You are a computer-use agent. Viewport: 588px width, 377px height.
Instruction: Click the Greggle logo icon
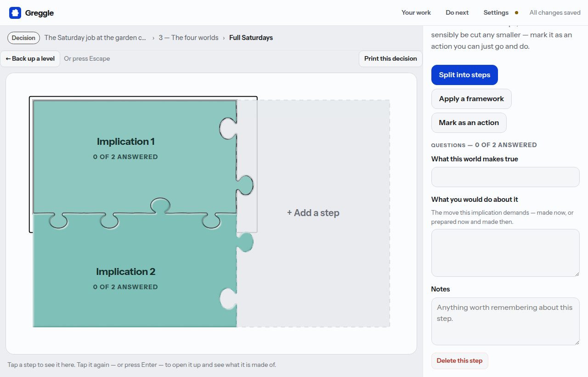15,13
